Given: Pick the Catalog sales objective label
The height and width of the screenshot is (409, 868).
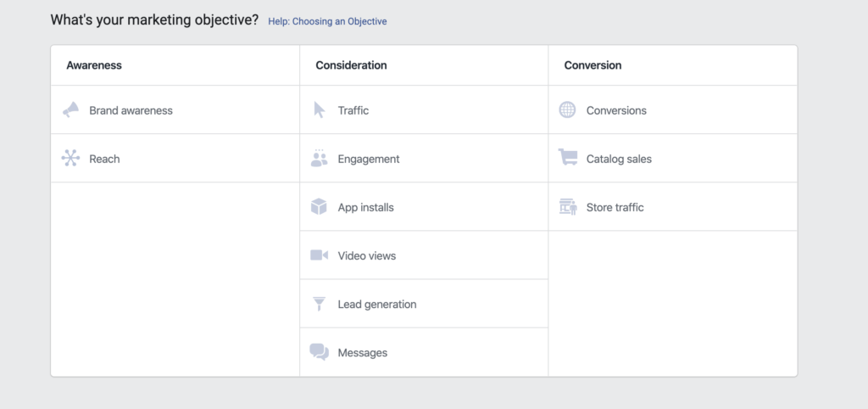Looking at the screenshot, I should (619, 159).
